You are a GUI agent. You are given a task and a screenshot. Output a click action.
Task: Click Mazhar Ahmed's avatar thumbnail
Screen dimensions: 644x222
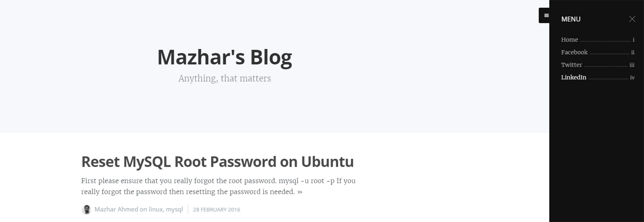[86, 209]
